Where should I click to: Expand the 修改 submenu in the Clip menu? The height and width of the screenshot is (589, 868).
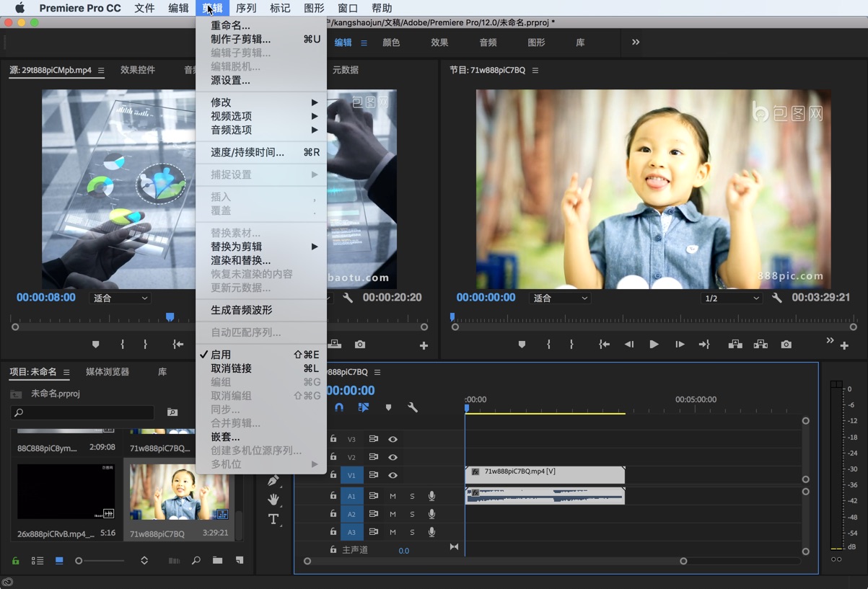point(220,102)
